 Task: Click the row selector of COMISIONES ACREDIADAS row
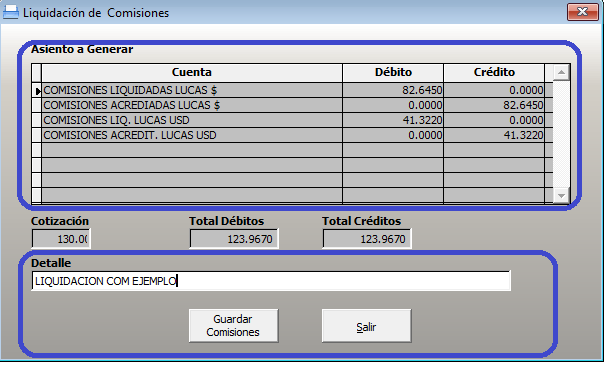pyautogui.click(x=37, y=105)
